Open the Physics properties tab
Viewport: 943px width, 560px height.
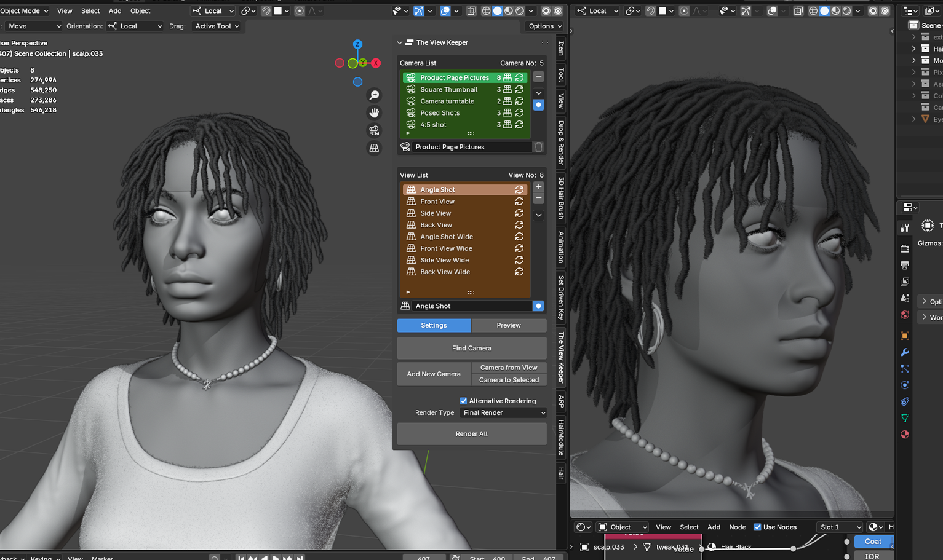(x=905, y=385)
